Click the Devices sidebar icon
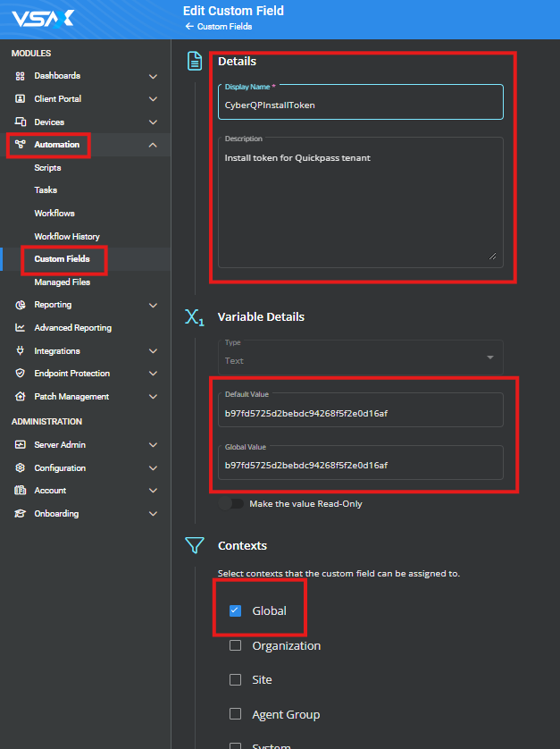 21,122
